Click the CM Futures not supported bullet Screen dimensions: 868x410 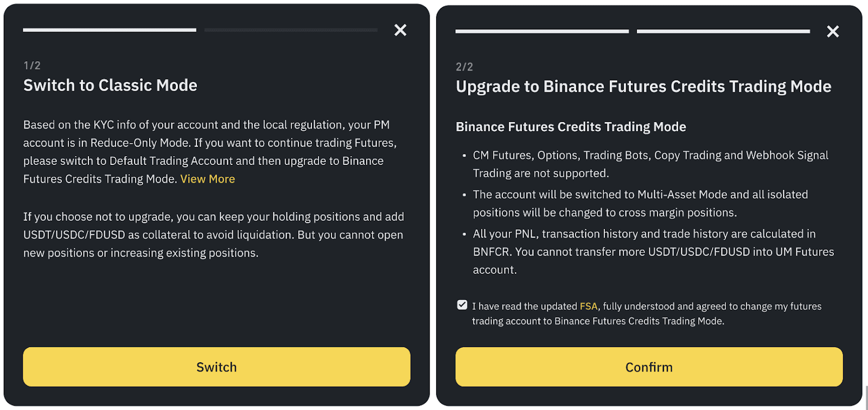pos(650,164)
